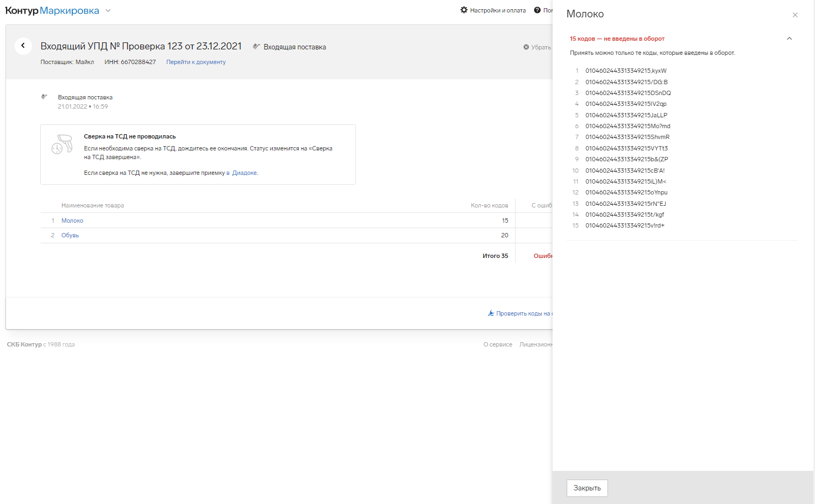
Task: Collapse the 15 кодов section chevron
Action: (x=789, y=39)
